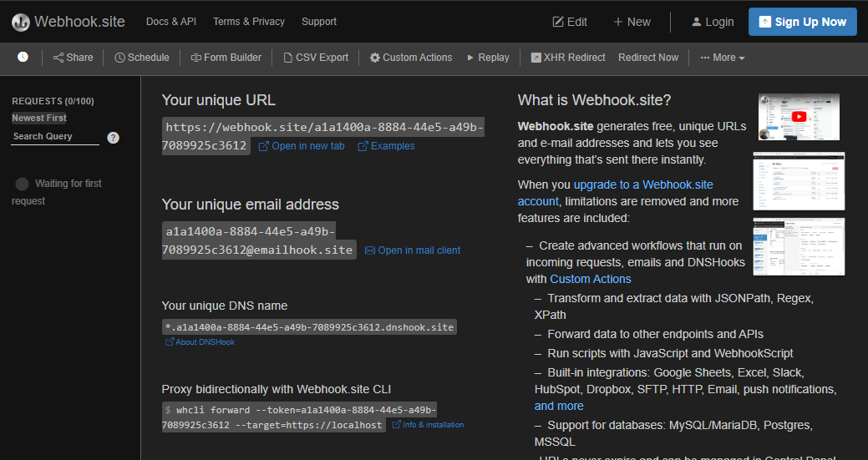Click the Login person icon

[x=697, y=22]
